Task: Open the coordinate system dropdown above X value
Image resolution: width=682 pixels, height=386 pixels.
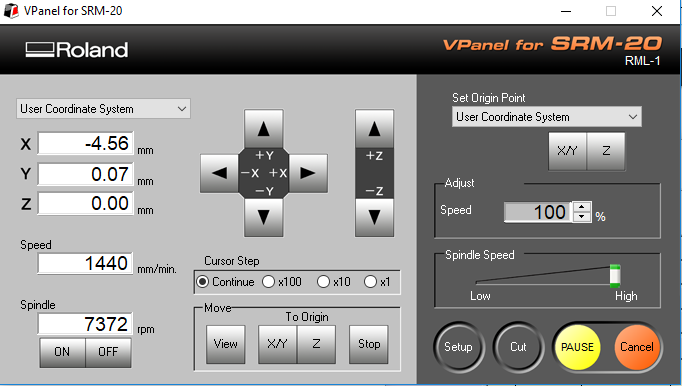Action: [104, 109]
